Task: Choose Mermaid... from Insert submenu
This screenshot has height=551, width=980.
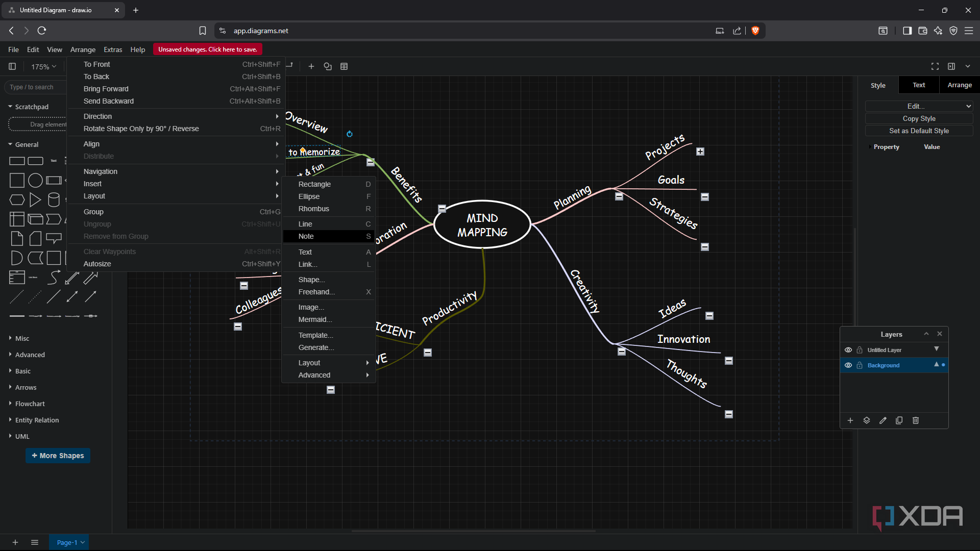Action: coord(329,319)
